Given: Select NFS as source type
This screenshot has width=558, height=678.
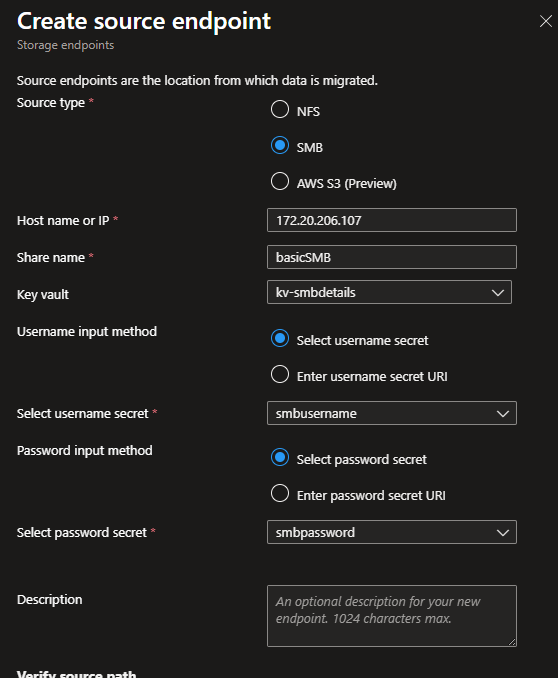Looking at the screenshot, I should coord(280,109).
